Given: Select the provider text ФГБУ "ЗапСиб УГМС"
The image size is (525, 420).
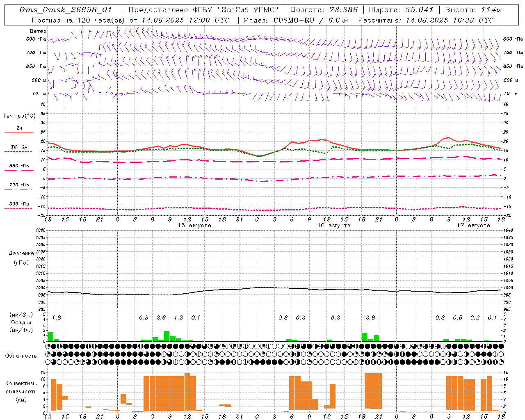Looking at the screenshot, I should coord(236,10).
